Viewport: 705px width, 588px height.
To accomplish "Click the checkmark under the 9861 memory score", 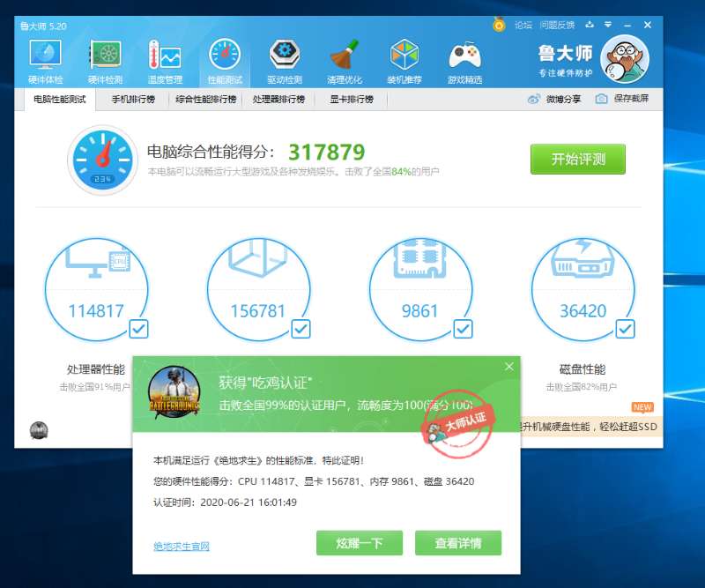I will [x=461, y=330].
